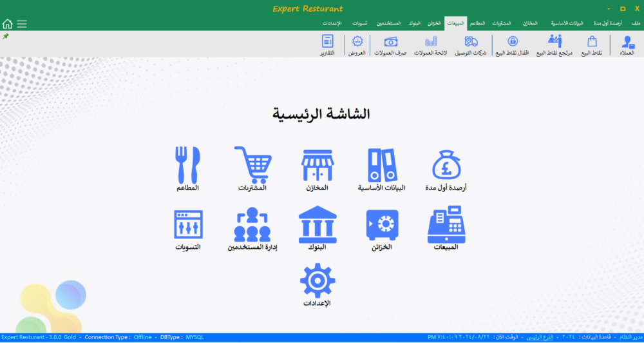Viewport: 644px width, 343px height.
Task: Open the العروض (Offers) ribbon icon
Action: tap(357, 44)
